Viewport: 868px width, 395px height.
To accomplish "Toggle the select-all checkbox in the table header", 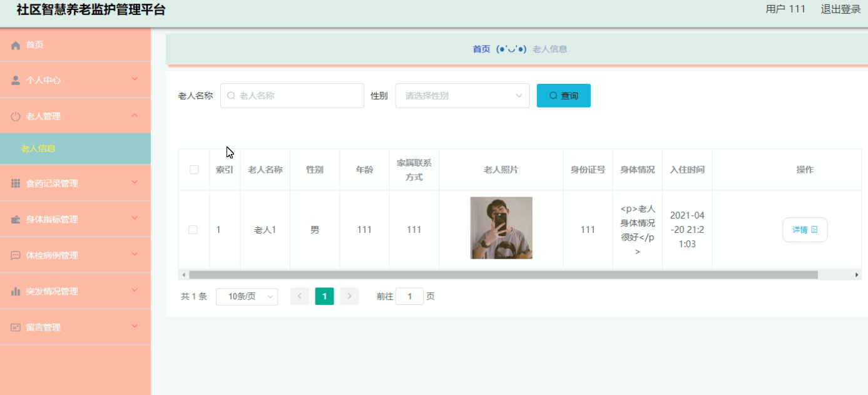I will (193, 169).
